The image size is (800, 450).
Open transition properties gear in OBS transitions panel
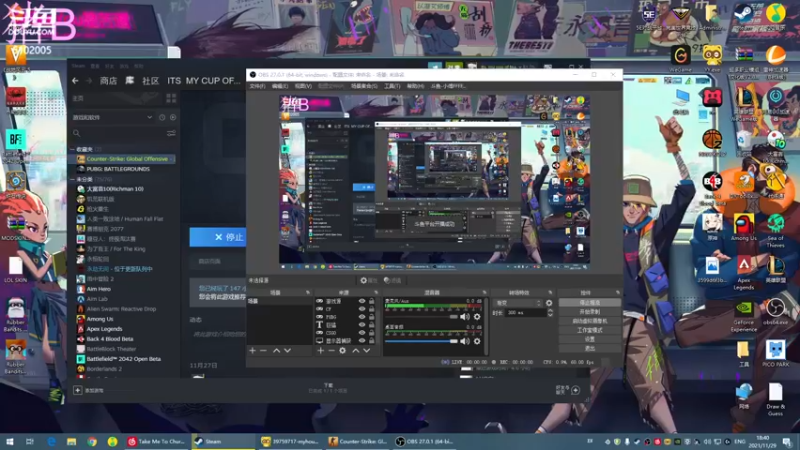point(549,303)
